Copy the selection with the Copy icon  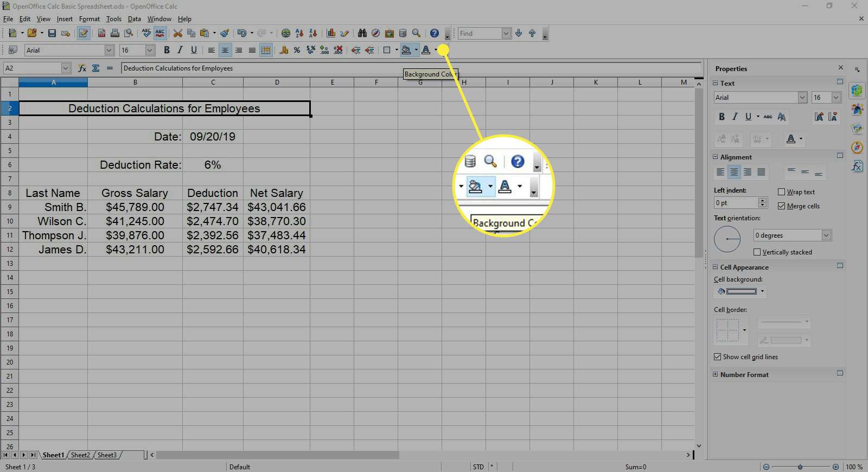(191, 33)
